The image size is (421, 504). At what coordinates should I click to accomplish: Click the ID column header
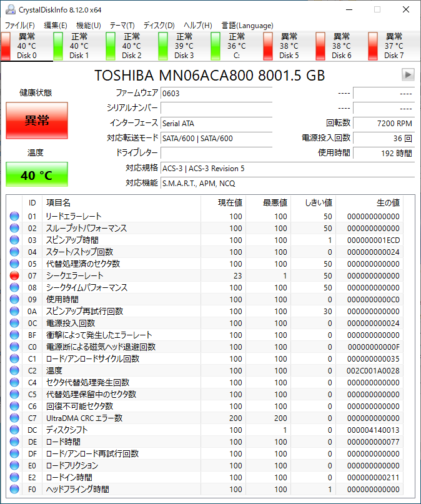point(32,202)
